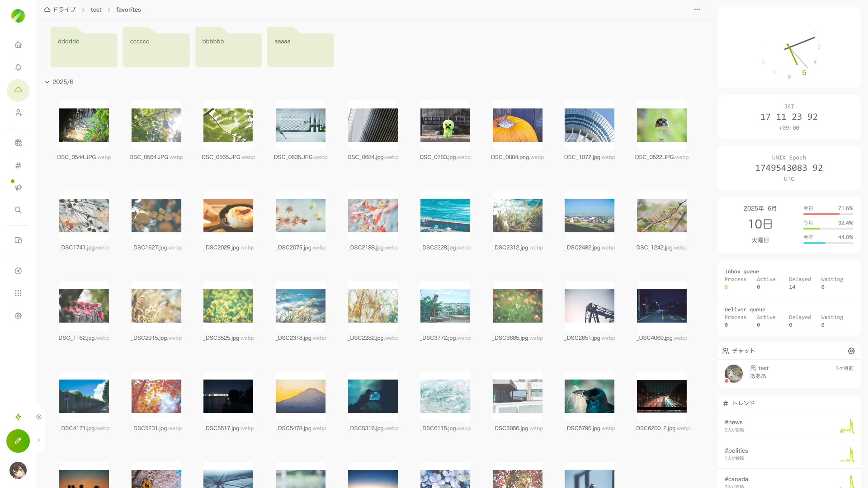Open DSC_0565.JPG.webp fern image
Viewport: 868px width, 488px height.
[228, 125]
